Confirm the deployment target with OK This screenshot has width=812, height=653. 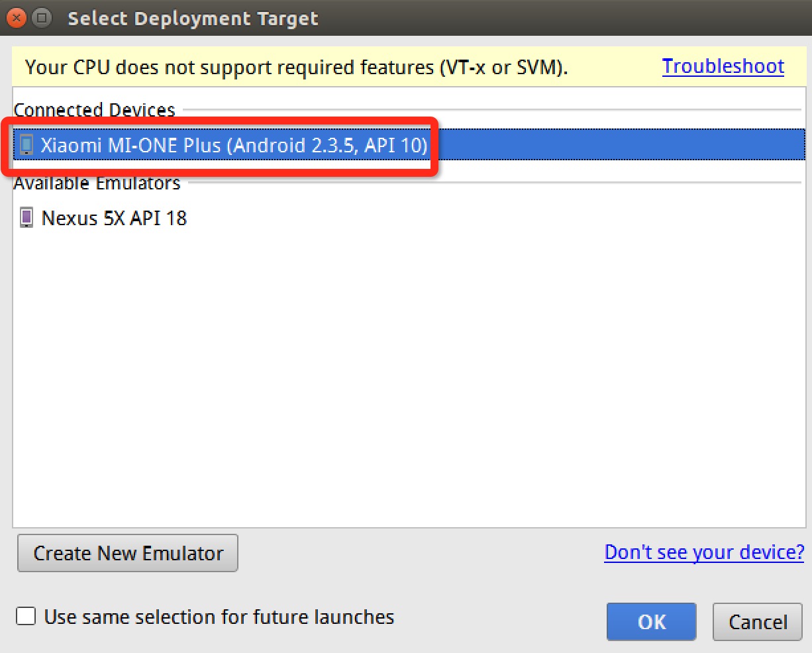click(651, 622)
